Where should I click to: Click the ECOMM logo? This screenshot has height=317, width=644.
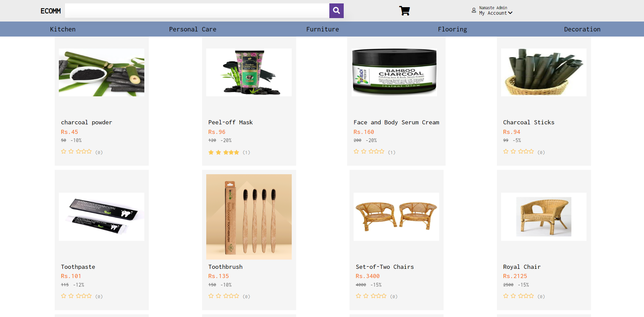click(51, 11)
